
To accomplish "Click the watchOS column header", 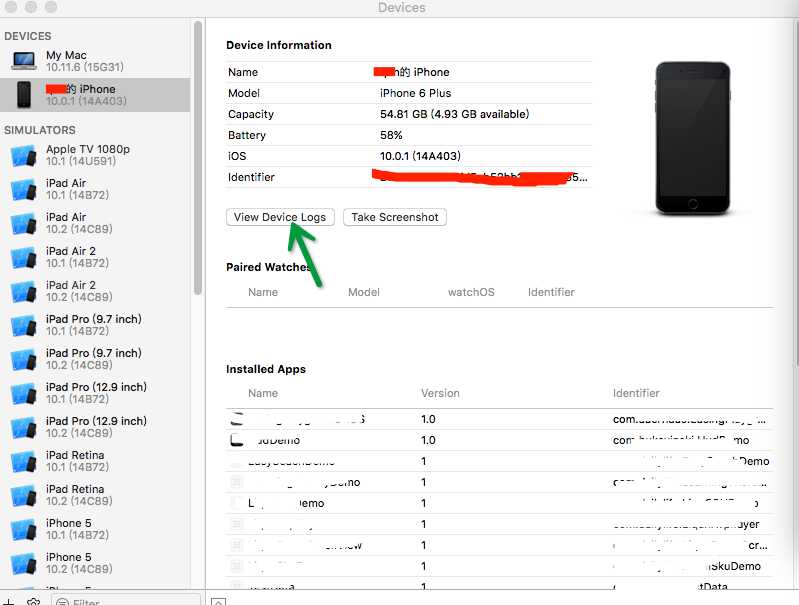I will coord(471,292).
